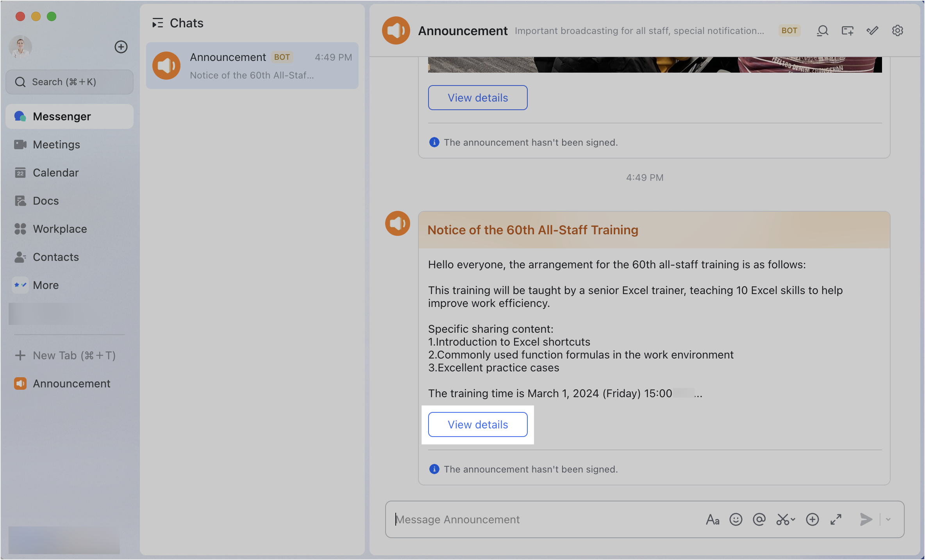Click the create new plus icon near avatar

(121, 47)
